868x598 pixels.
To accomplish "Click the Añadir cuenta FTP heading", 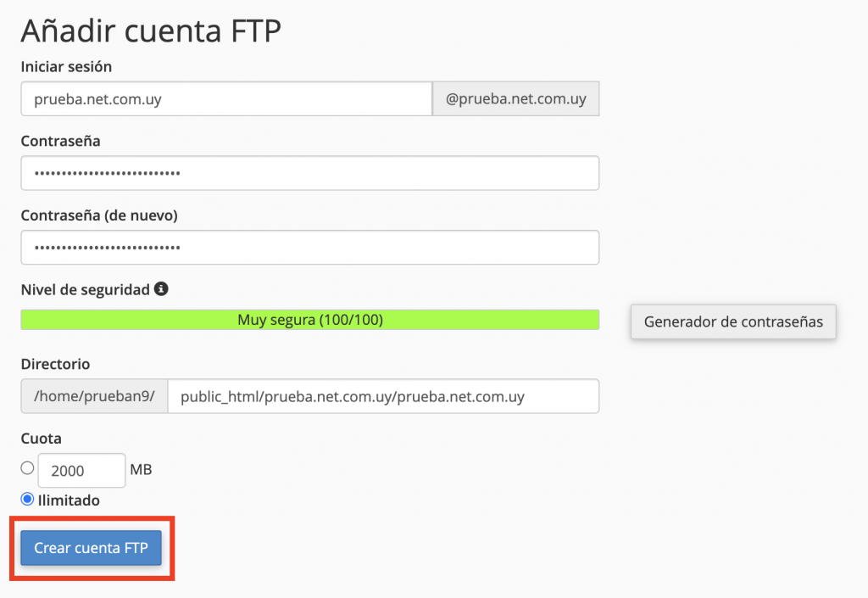I will 151,31.
